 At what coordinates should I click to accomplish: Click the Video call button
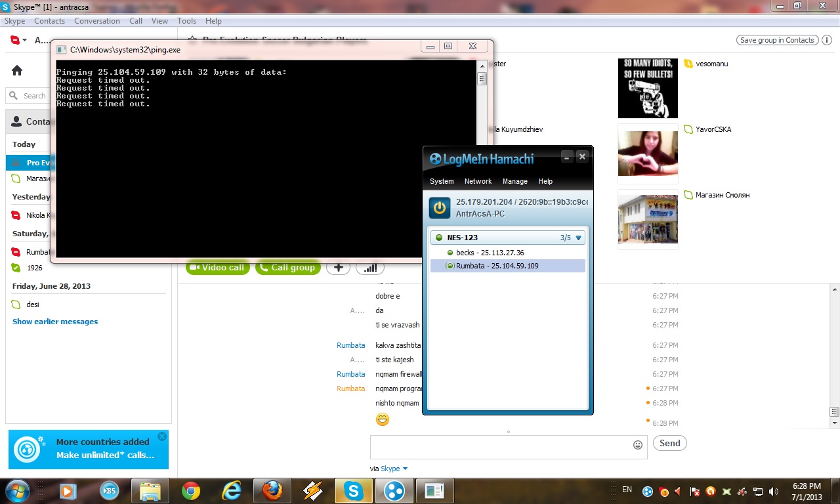tap(218, 268)
